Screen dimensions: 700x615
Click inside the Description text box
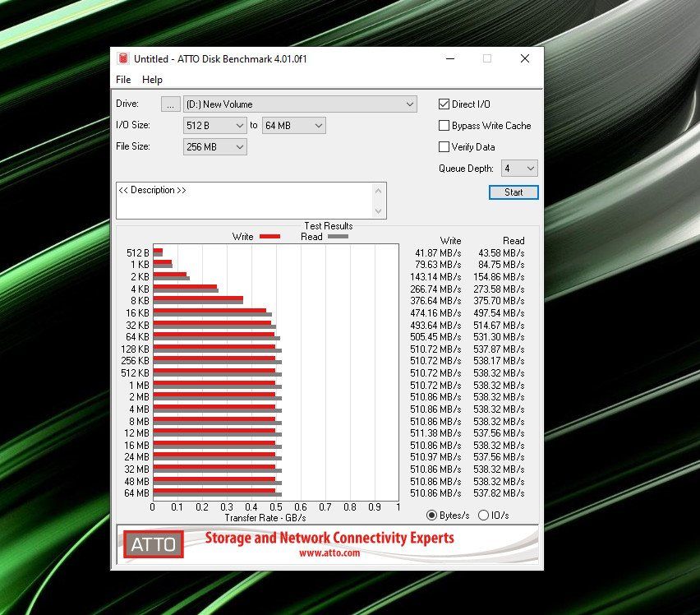(245, 201)
